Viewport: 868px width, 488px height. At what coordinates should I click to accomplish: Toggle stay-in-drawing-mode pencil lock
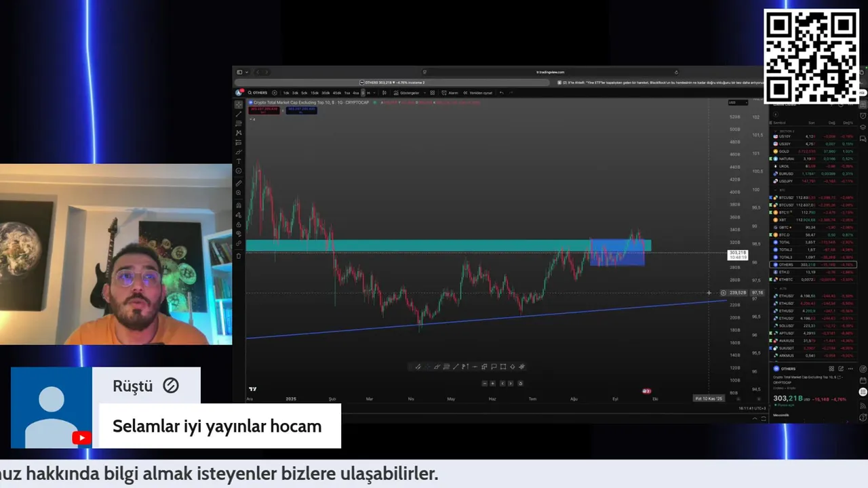tap(239, 215)
